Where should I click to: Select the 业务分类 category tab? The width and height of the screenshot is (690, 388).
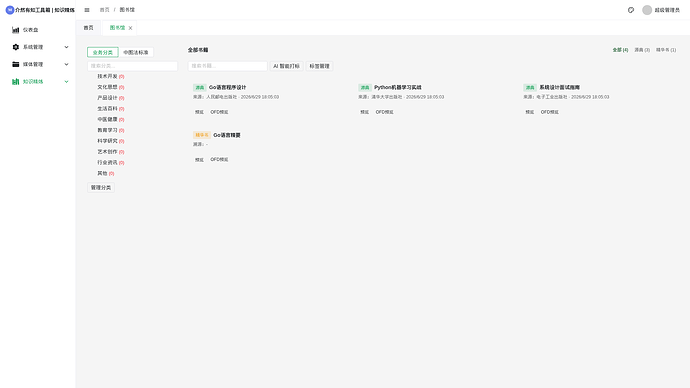[103, 52]
